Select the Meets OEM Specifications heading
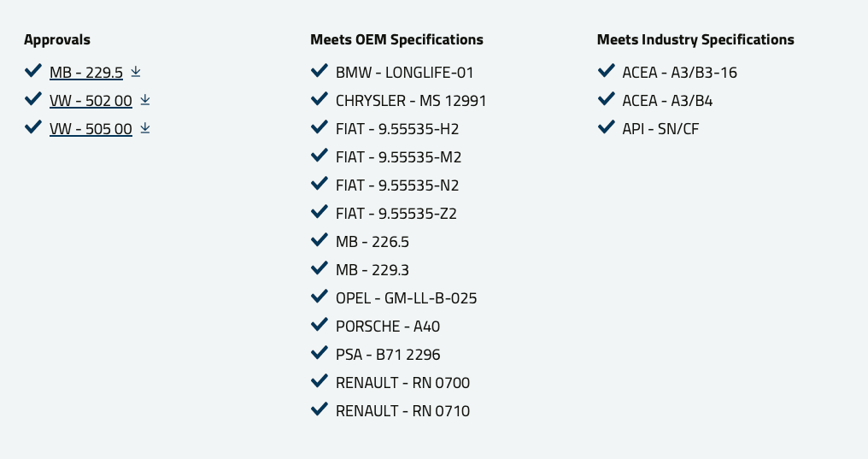This screenshot has width=868, height=459. 396,39
